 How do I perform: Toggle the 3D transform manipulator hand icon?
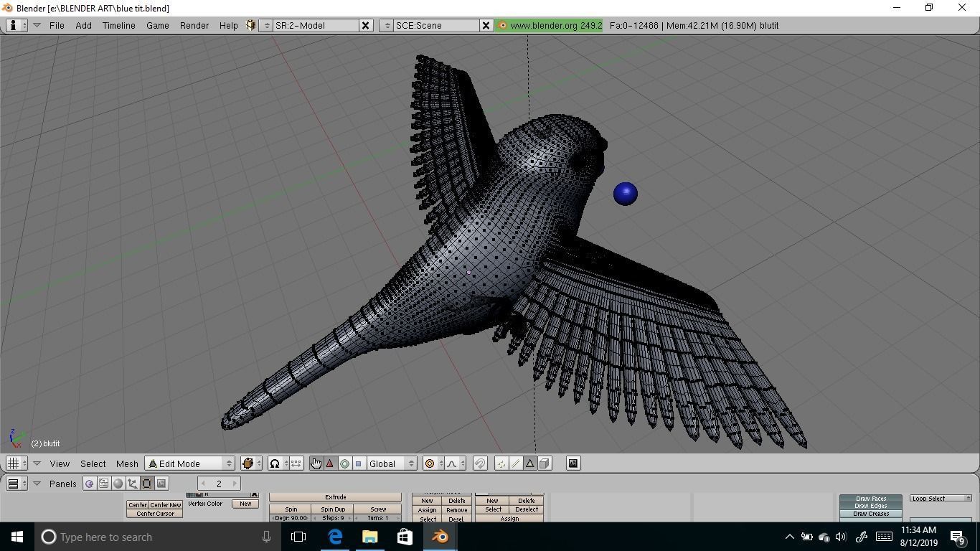[x=316, y=463]
